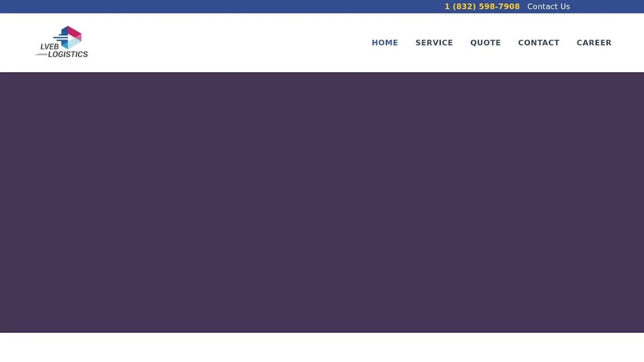View job openings via CAREER link
Viewport: 644px width, 362px height.
(594, 43)
